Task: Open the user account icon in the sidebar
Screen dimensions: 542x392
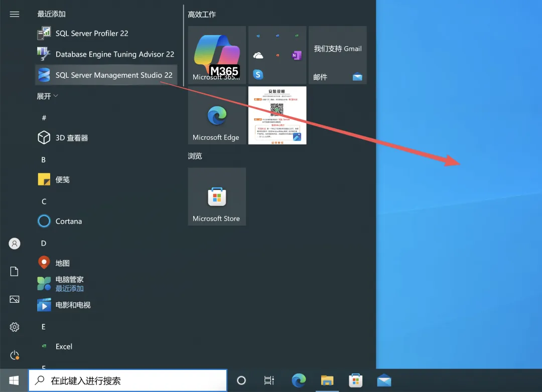Action: (14, 244)
